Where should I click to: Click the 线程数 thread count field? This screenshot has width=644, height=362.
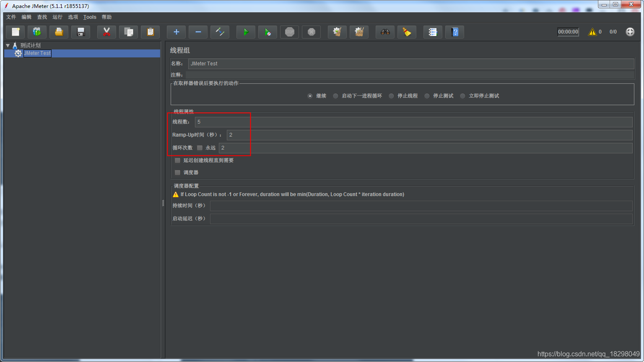pyautogui.click(x=413, y=122)
